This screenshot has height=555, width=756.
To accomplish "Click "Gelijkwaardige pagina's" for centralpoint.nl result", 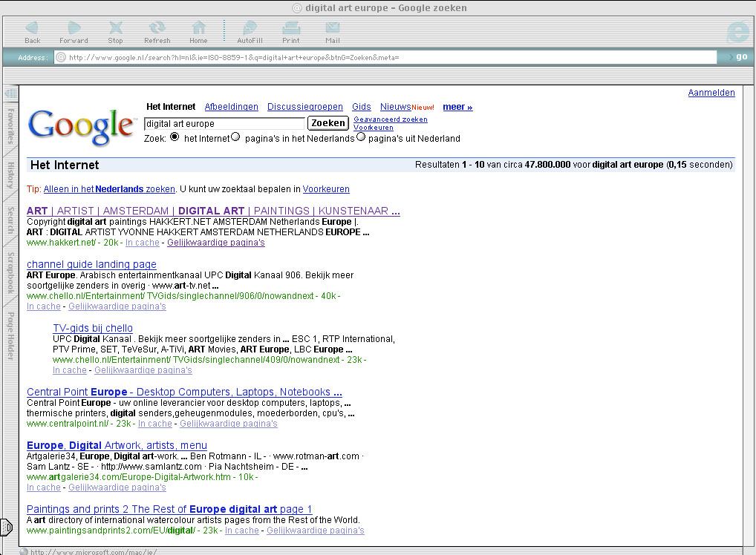I will [229, 424].
